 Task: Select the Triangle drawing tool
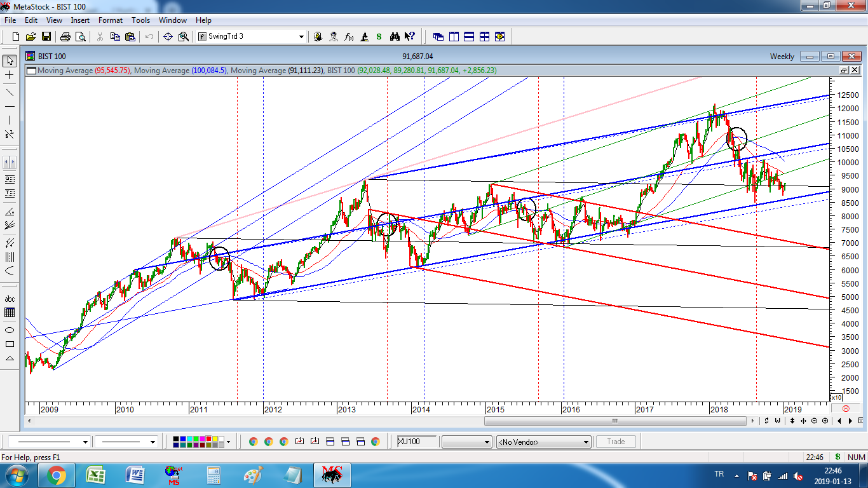[10, 359]
